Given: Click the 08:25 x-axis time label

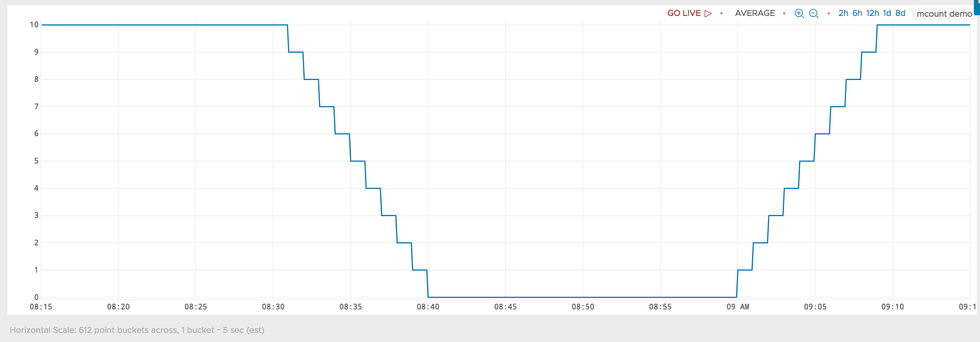Looking at the screenshot, I should point(196,307).
